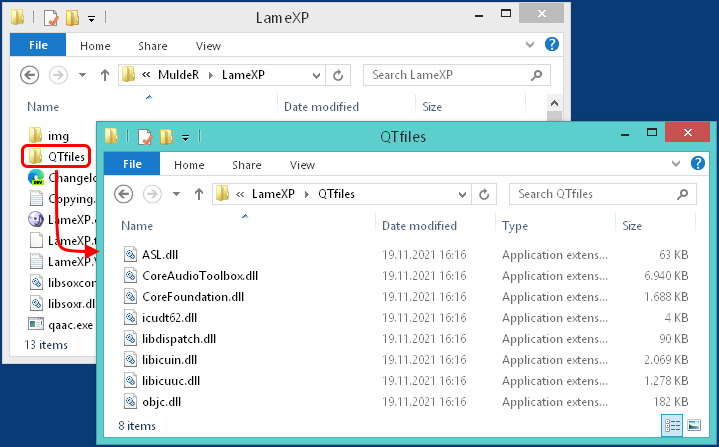Go back in the LameXP window
This screenshot has height=447, width=719.
click(29, 75)
